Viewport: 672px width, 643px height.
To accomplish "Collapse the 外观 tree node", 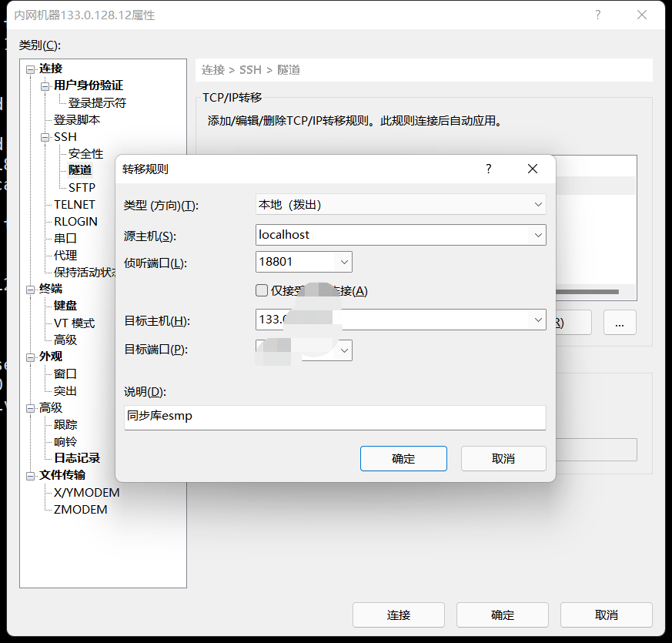I will pyautogui.click(x=28, y=357).
